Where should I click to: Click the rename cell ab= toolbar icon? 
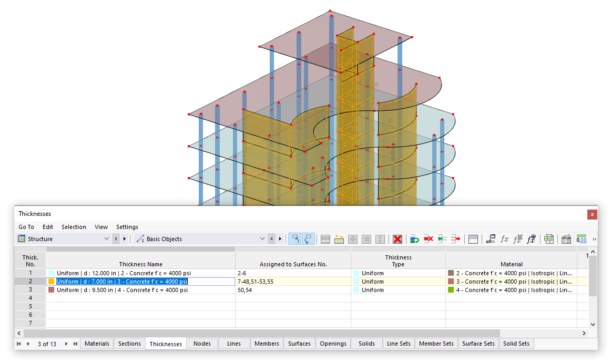[491, 239]
